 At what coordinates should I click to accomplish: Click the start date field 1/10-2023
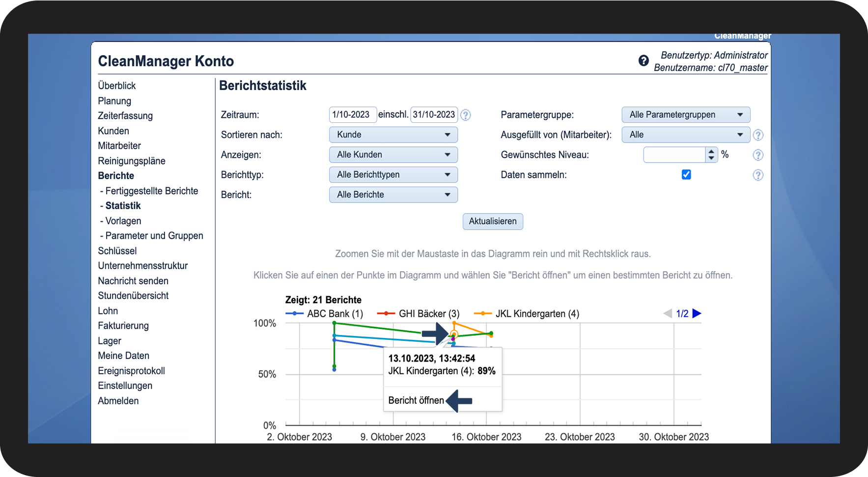coord(352,114)
